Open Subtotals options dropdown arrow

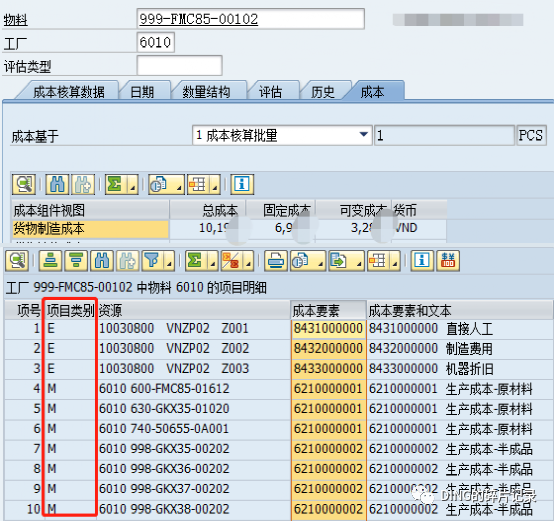tap(248, 261)
